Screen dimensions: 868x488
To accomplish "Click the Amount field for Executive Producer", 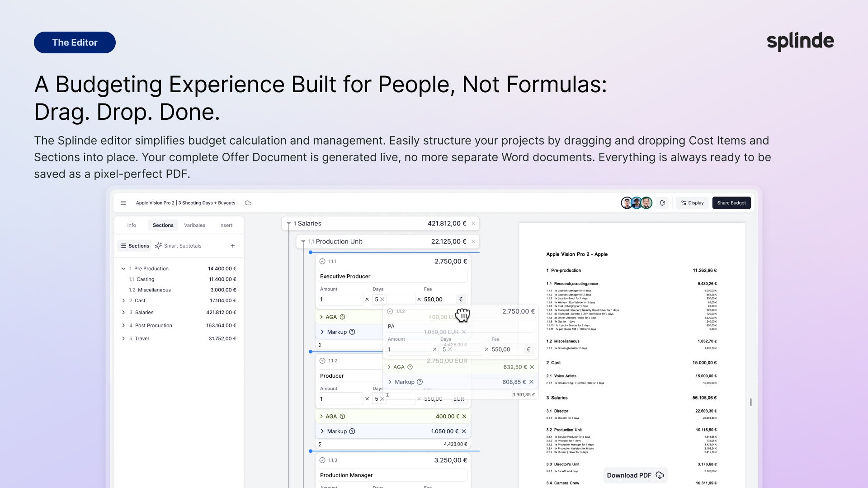I will point(341,299).
